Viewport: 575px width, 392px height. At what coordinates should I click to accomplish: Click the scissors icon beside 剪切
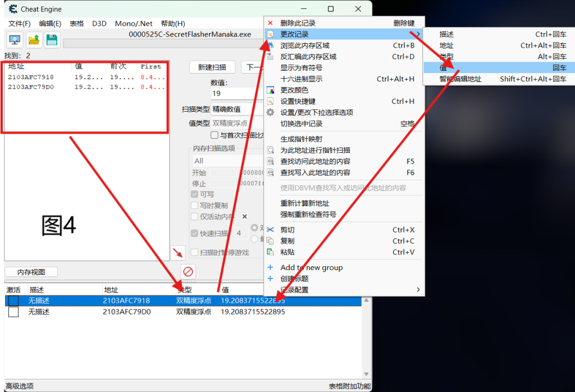pos(270,230)
